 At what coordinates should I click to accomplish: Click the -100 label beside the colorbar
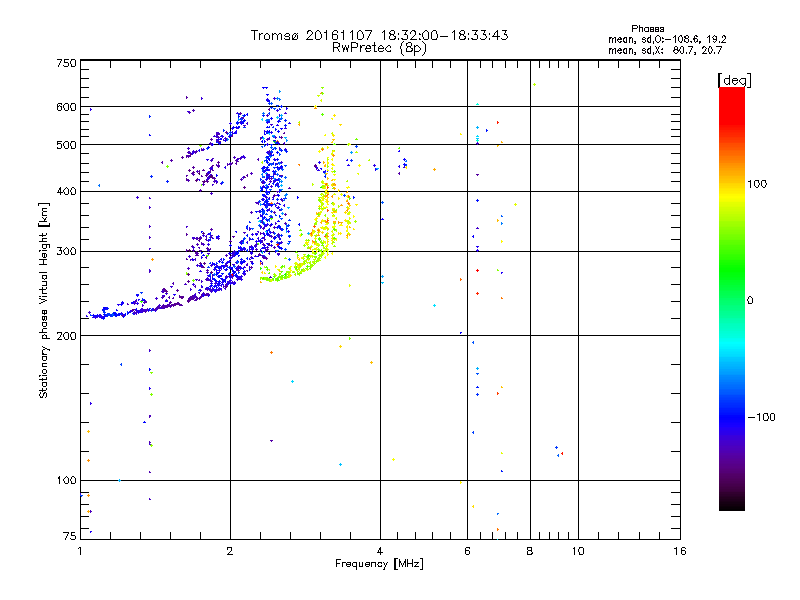(x=762, y=417)
